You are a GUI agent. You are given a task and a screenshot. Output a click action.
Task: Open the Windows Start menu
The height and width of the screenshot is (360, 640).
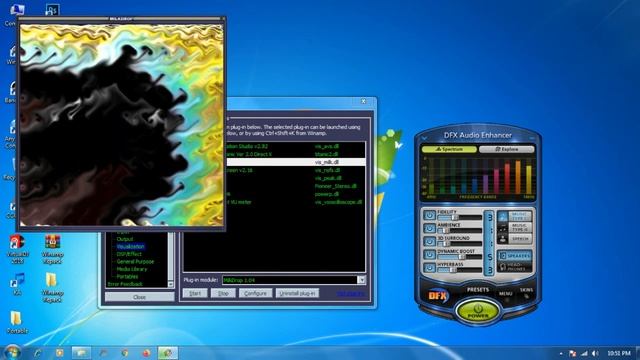(12, 352)
